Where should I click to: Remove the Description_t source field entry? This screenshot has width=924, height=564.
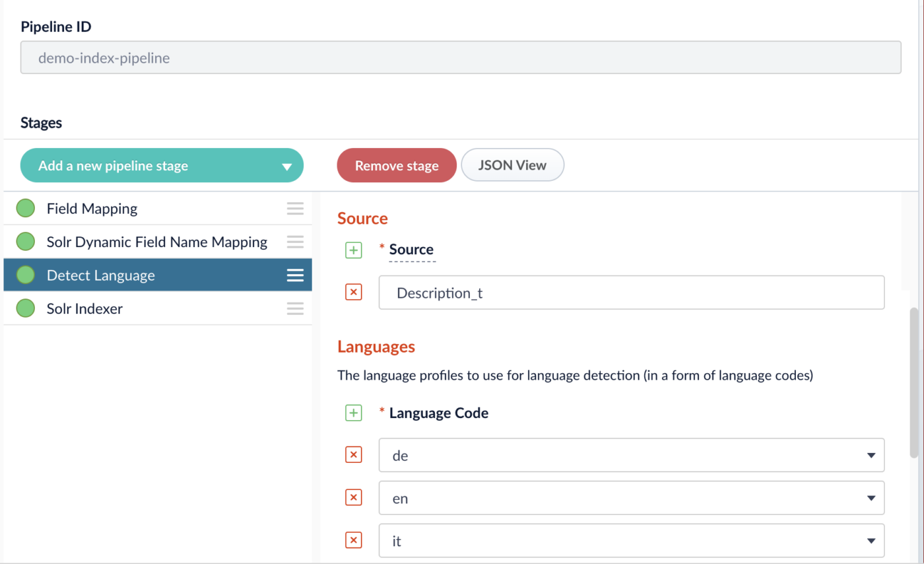pyautogui.click(x=354, y=292)
